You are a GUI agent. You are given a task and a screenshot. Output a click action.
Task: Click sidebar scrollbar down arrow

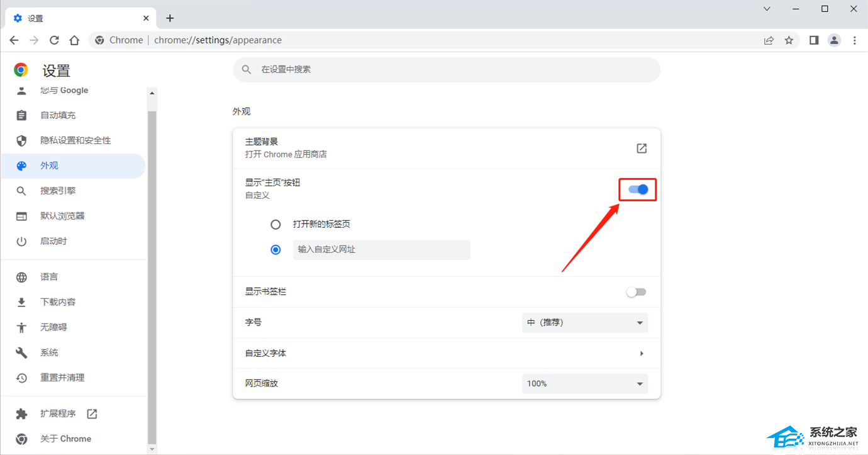152,449
